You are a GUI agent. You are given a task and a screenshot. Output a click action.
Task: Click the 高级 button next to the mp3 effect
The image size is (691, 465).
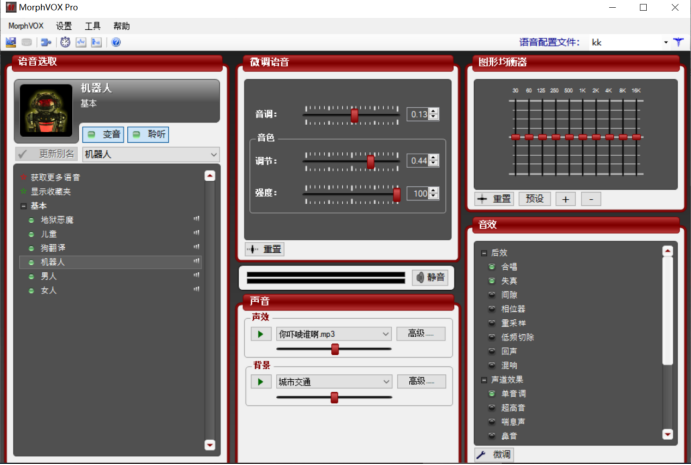coord(421,334)
